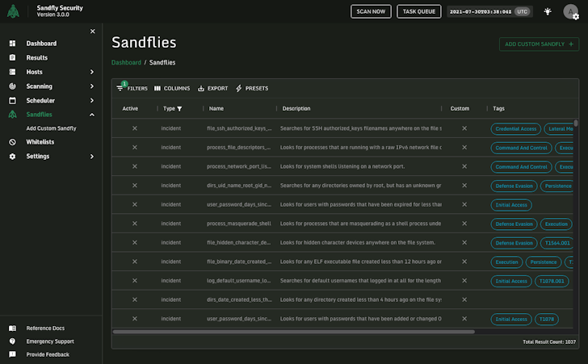Toggle Active X for file_hidden_character_de row
588x364 pixels.
[135, 243]
